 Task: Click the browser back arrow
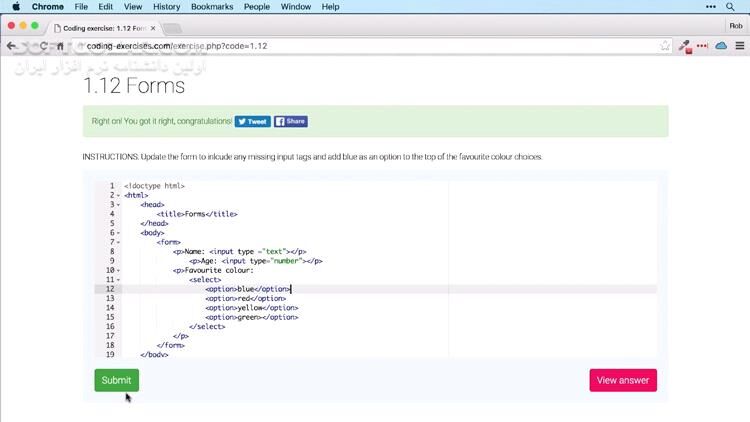(11, 46)
